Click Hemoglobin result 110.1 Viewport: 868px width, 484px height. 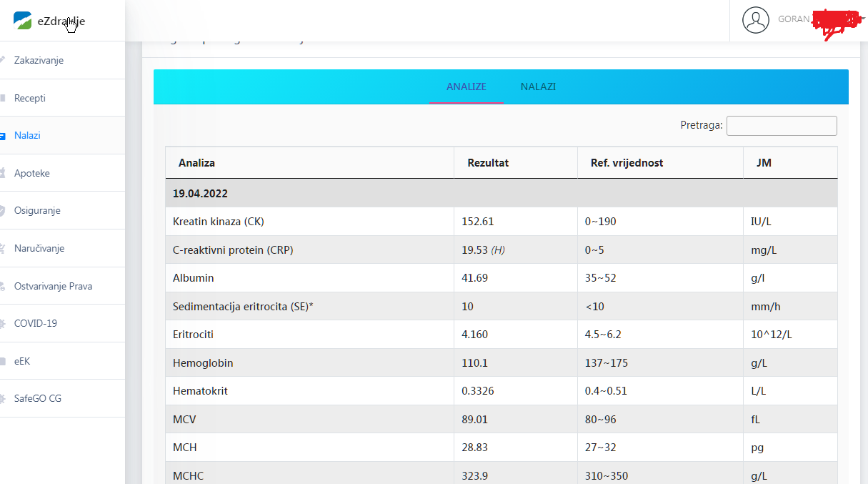tap(475, 362)
